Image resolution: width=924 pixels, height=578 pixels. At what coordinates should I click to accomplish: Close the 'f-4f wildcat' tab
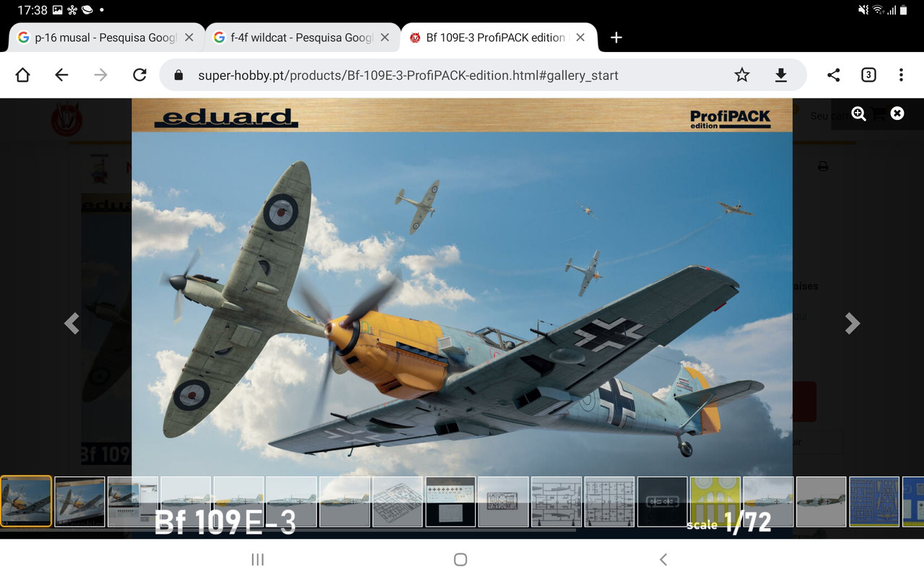click(385, 38)
